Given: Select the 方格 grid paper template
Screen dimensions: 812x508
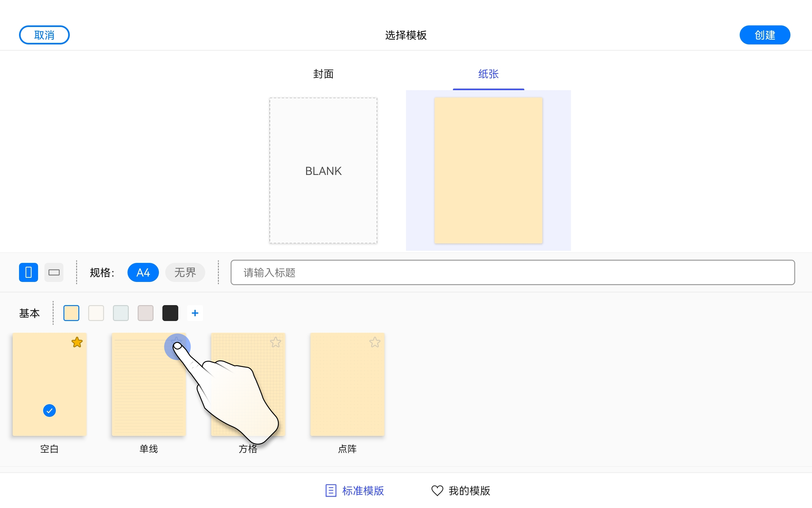Looking at the screenshot, I should click(248, 384).
